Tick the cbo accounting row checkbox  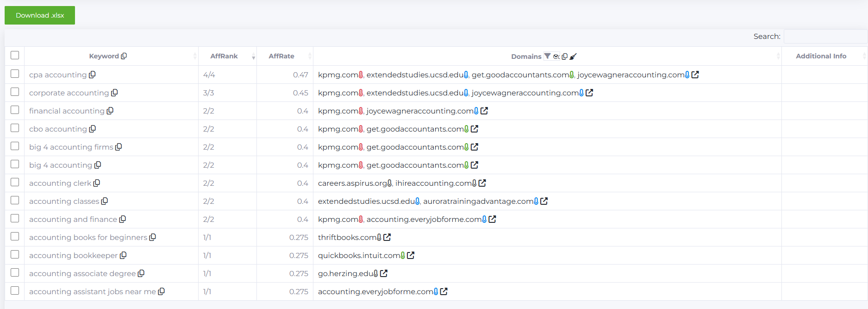[15, 128]
